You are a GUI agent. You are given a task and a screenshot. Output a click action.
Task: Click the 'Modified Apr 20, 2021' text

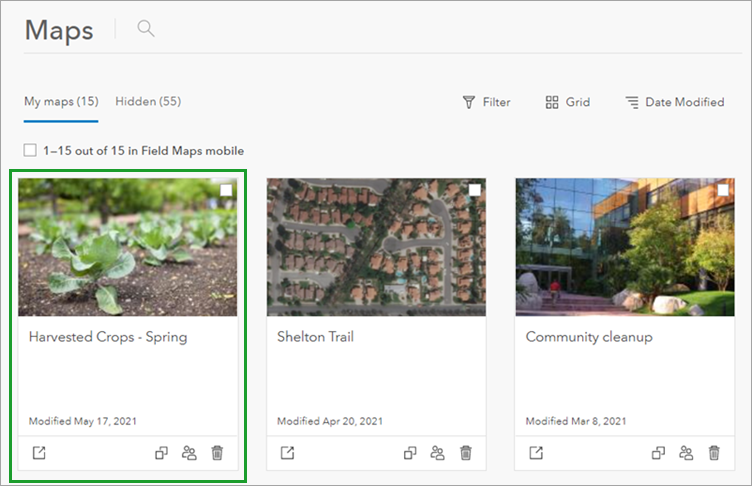(330, 421)
